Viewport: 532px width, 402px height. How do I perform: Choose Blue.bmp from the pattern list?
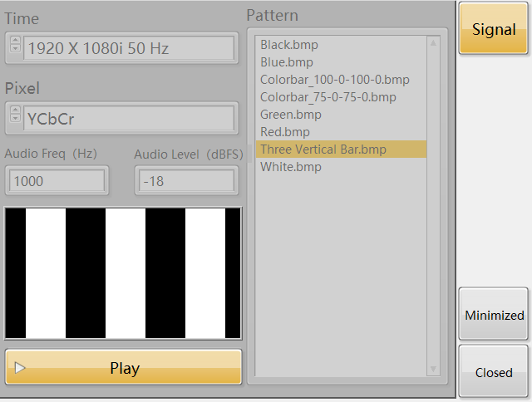(287, 62)
